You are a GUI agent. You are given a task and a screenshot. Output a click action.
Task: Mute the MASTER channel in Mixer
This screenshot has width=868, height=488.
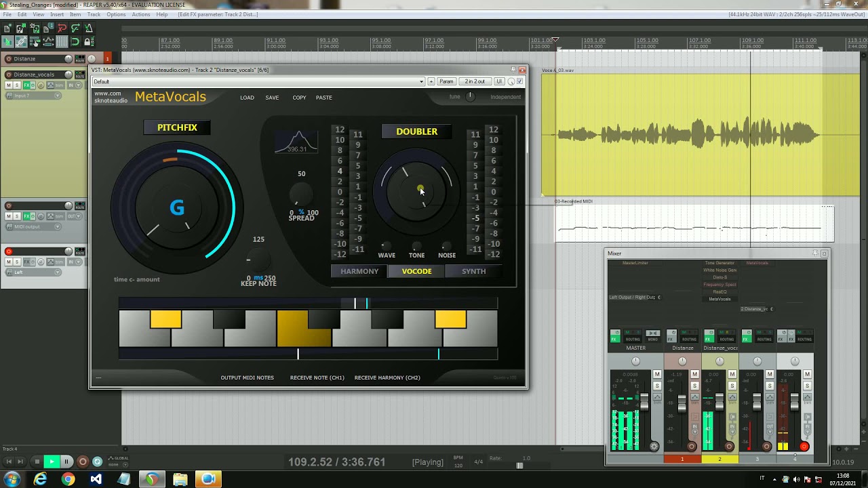tap(656, 374)
